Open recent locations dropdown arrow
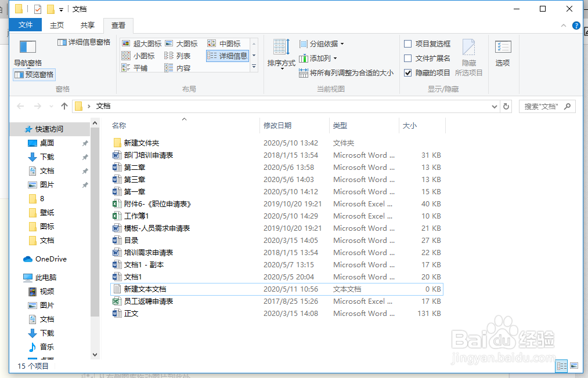588x378 pixels. [52, 107]
